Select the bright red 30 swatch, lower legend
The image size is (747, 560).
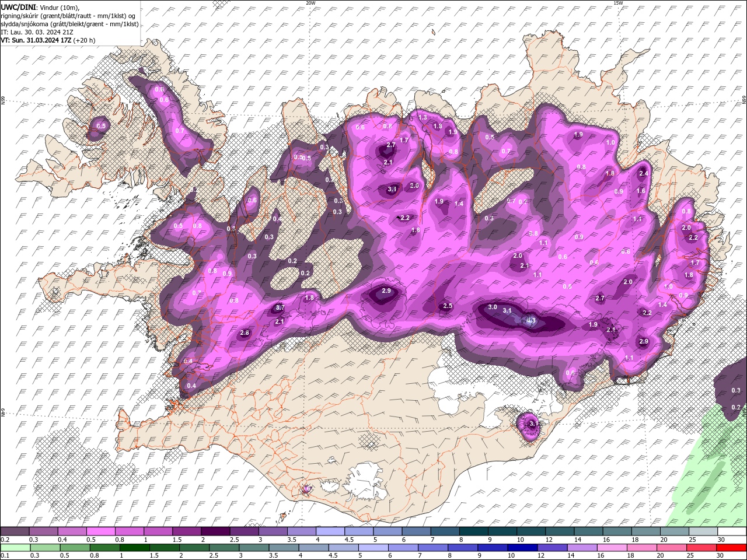(x=731, y=547)
